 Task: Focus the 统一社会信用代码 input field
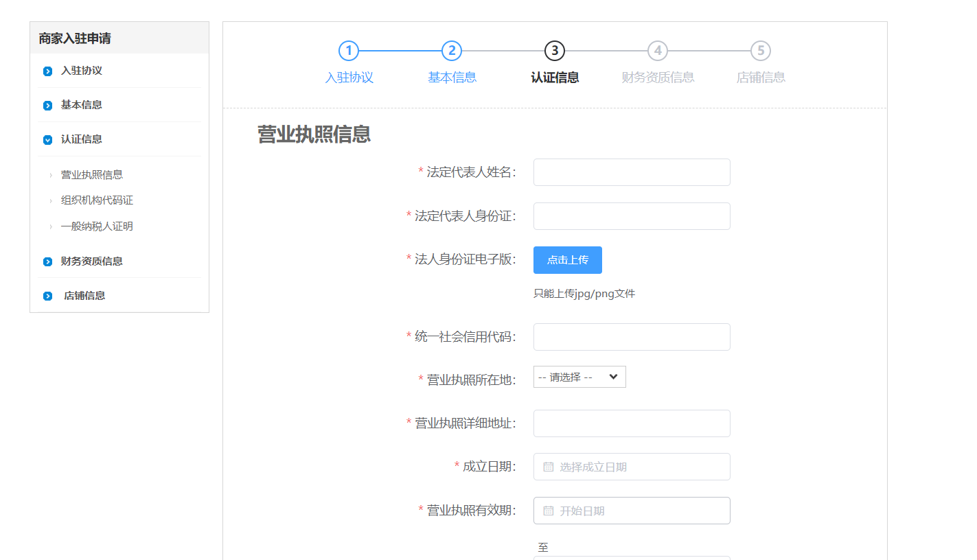pos(632,337)
